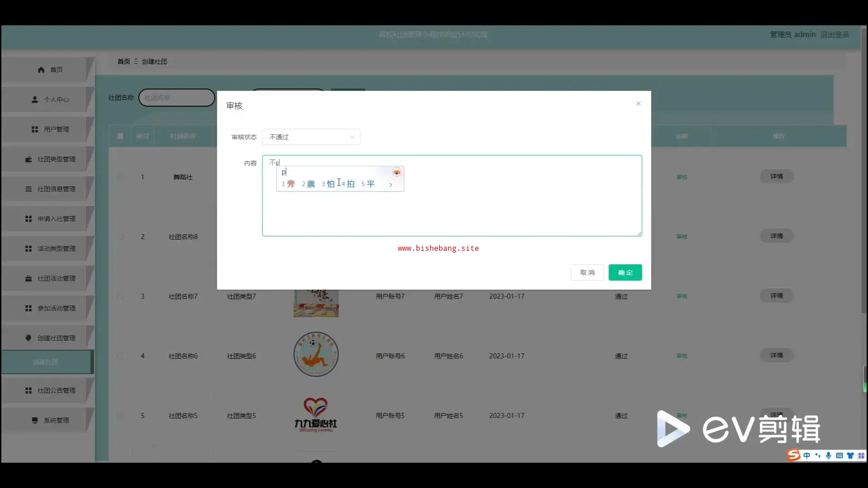Viewport: 868px width, 488px height.
Task: Click home icon beside 首页 in sidebar
Action: pos(41,70)
